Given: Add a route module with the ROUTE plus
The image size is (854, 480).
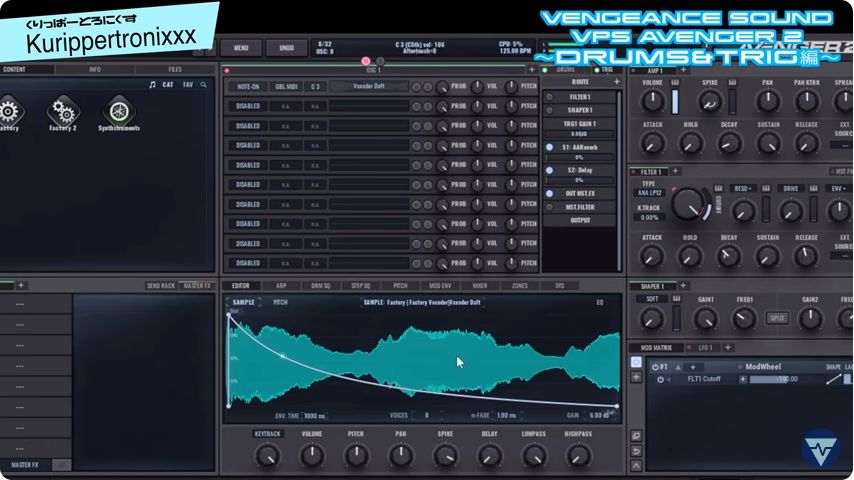Looking at the screenshot, I should [617, 82].
